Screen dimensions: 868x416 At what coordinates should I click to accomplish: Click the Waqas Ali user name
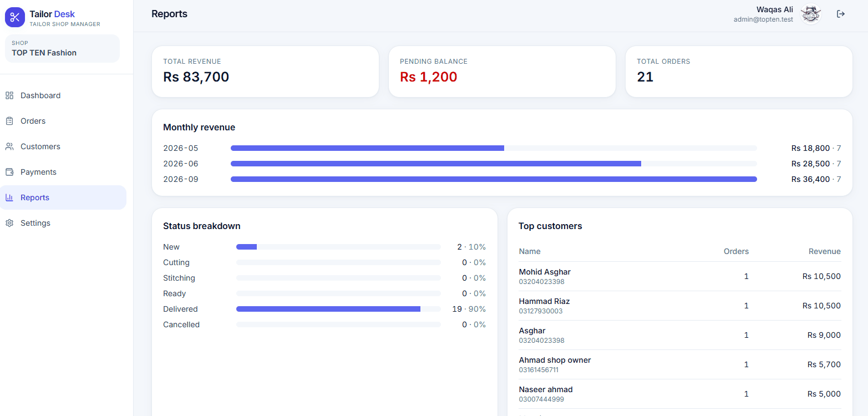click(x=774, y=9)
